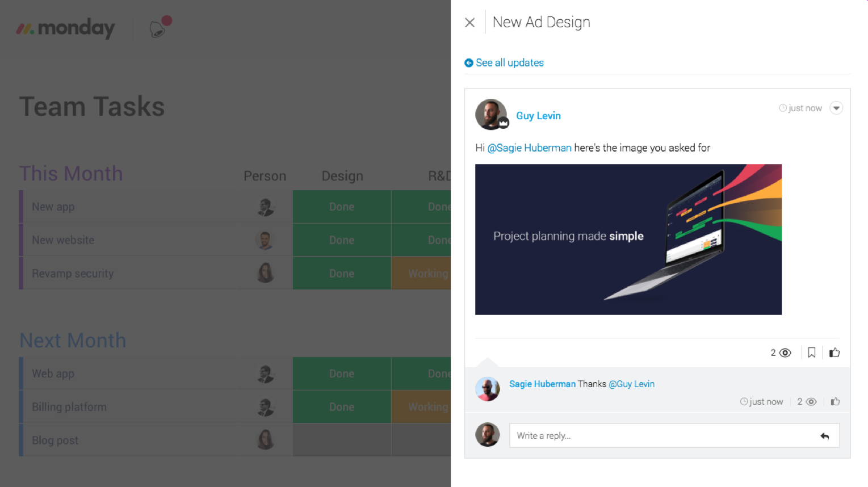The height and width of the screenshot is (487, 868).
Task: Open the update options dropdown arrow
Action: click(836, 108)
